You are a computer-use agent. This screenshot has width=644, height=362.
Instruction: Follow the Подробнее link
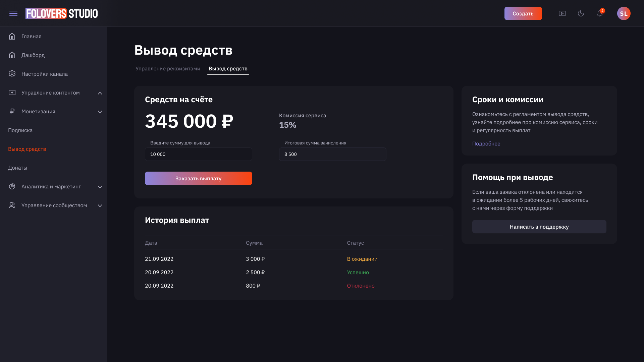click(486, 143)
